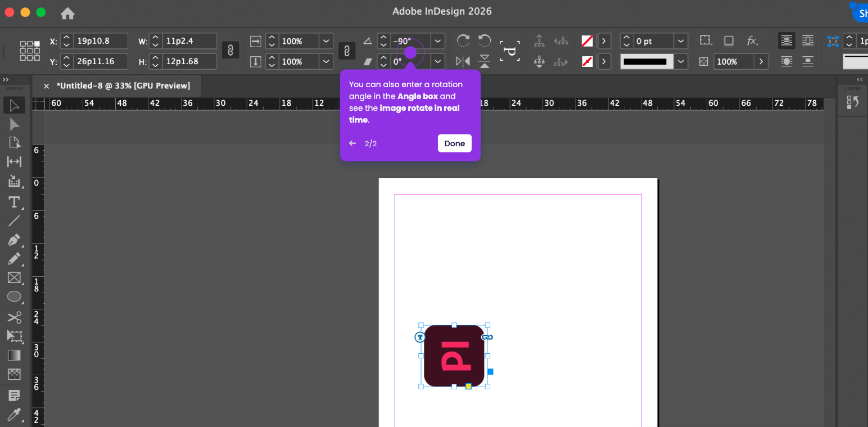868x427 pixels.
Task: Select the Ellipse tool
Action: click(x=15, y=296)
